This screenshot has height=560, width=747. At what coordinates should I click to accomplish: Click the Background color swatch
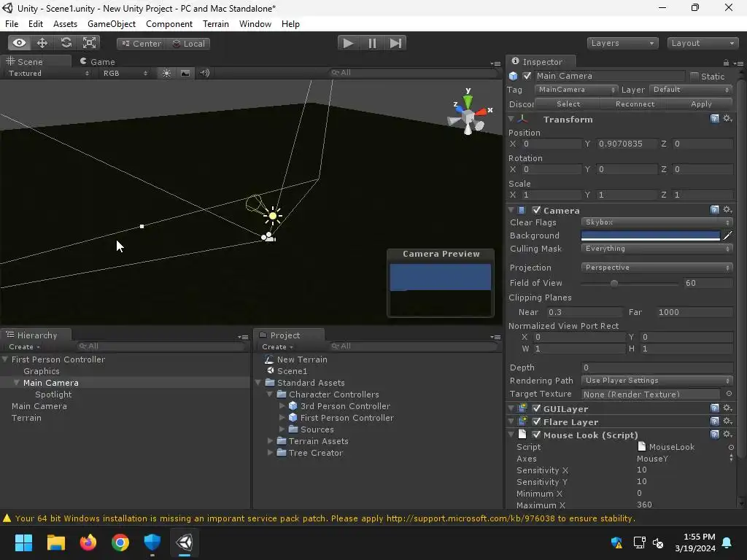[x=650, y=236]
